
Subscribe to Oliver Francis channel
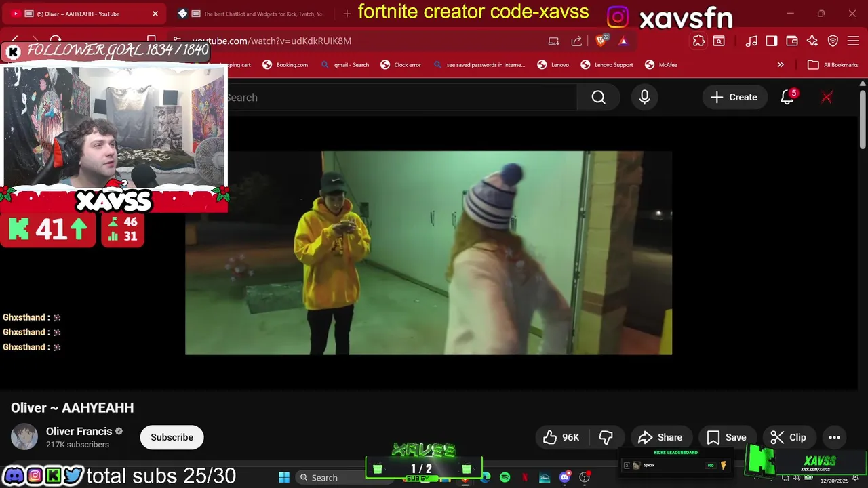click(172, 437)
